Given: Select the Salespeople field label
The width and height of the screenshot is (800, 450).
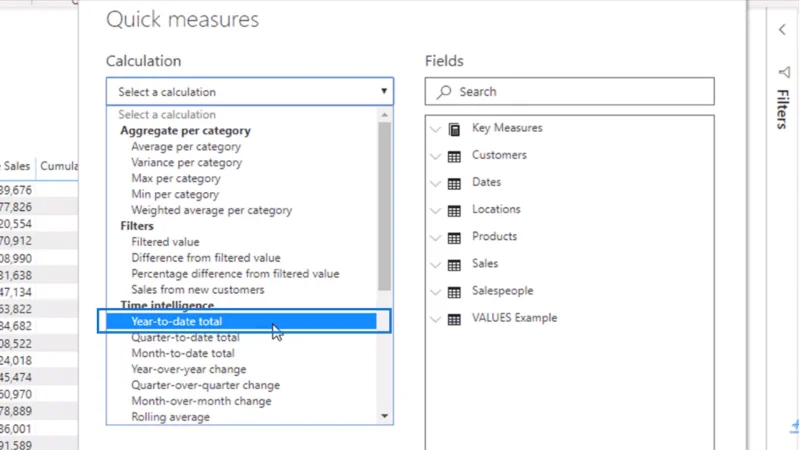Looking at the screenshot, I should click(x=503, y=290).
